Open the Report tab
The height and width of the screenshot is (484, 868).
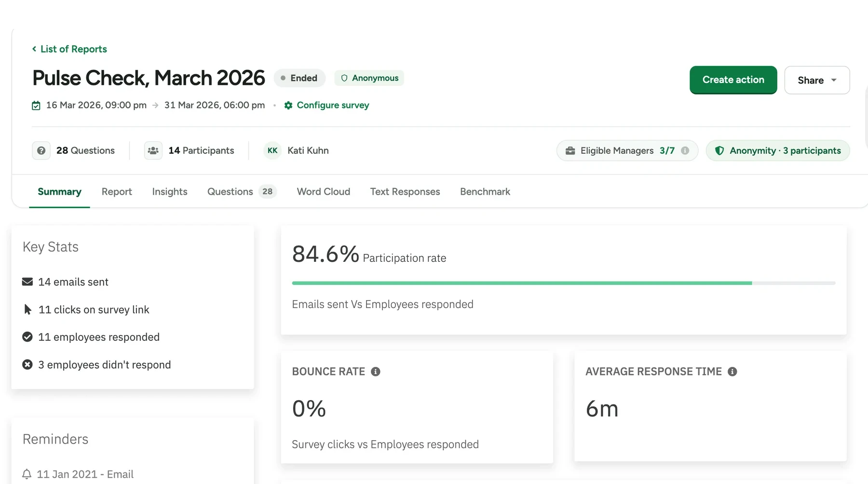117,192
